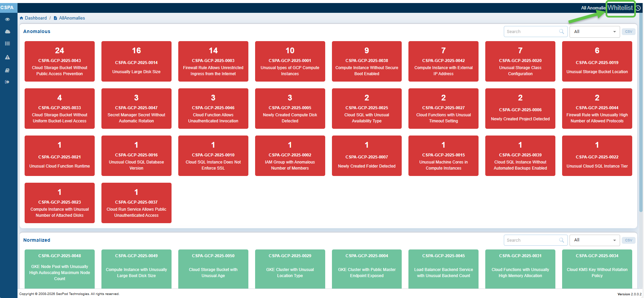Open the cloud icon in the sidebar
The width and height of the screenshot is (644, 298).
(x=7, y=32)
